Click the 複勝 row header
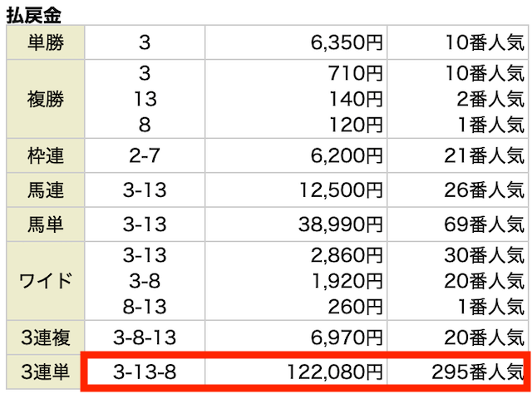The width and height of the screenshot is (532, 394). (x=46, y=100)
